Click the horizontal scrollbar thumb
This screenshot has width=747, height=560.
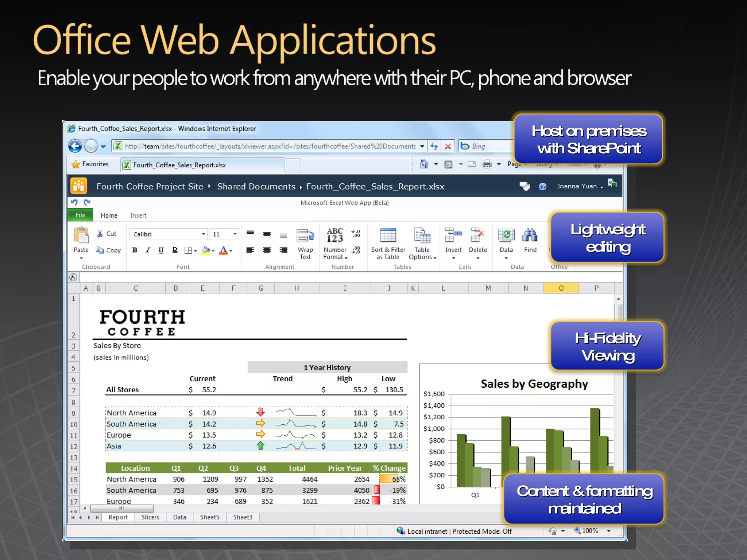pyautogui.click(x=122, y=508)
